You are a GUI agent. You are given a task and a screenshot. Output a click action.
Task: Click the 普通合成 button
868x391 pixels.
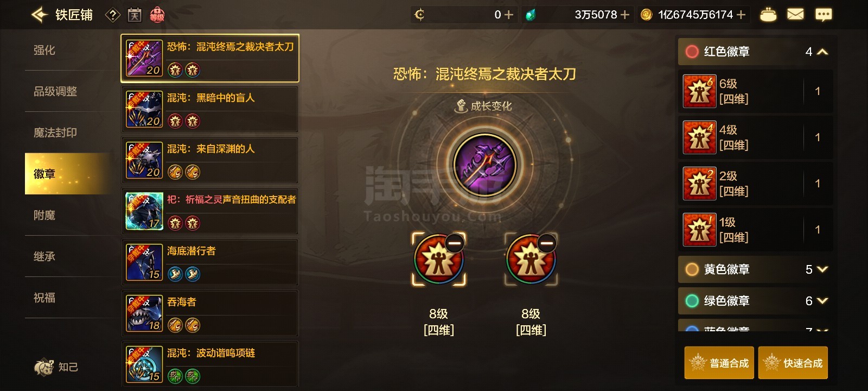pos(719,363)
